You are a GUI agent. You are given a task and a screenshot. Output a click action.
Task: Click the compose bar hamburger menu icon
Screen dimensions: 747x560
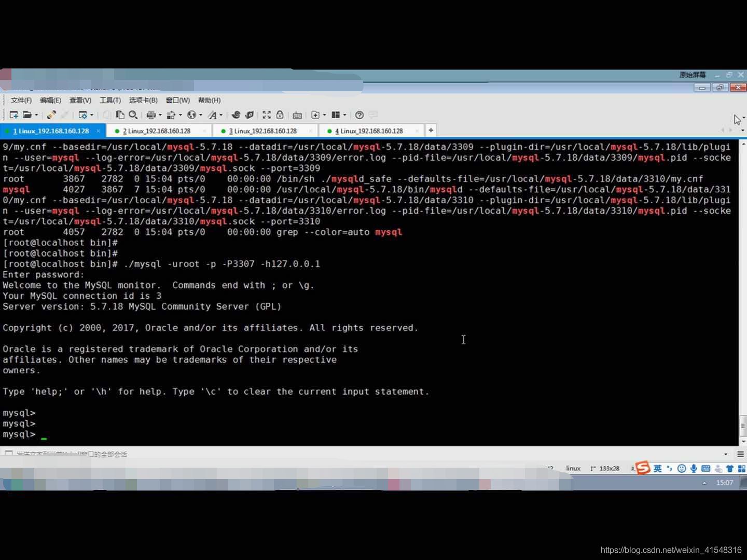[x=741, y=454]
